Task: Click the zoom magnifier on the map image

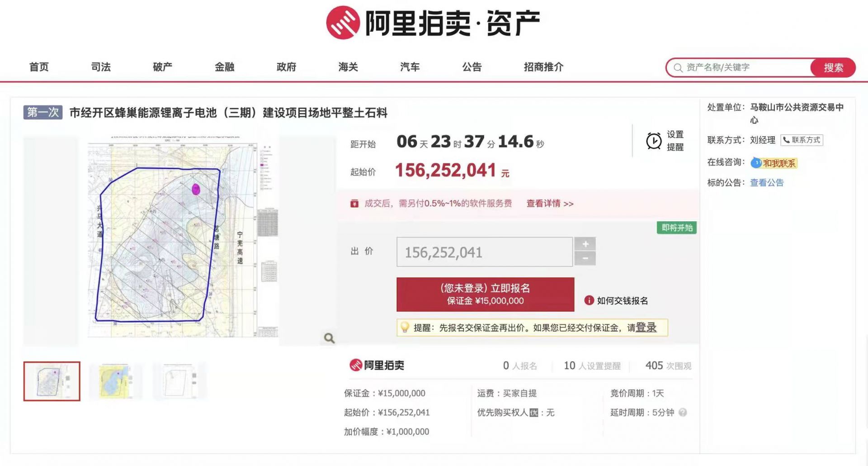Action: (x=329, y=338)
